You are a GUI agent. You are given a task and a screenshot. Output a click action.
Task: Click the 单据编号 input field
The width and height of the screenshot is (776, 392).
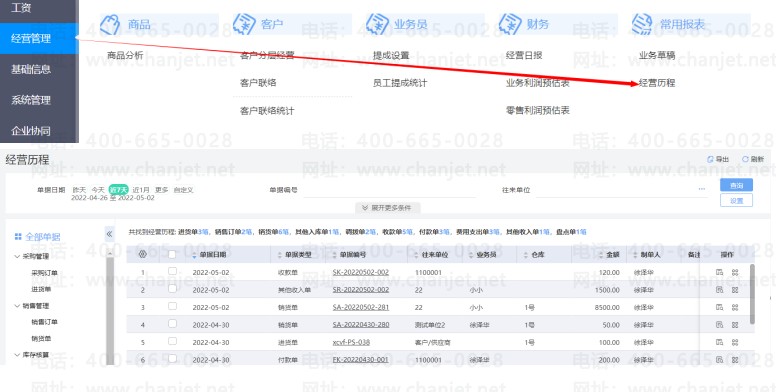point(389,190)
